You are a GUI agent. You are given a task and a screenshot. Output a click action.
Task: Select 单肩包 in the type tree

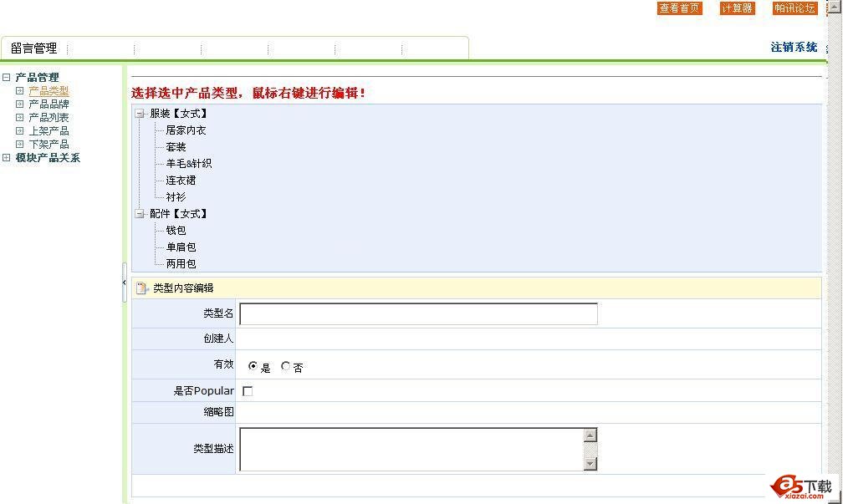[181, 247]
